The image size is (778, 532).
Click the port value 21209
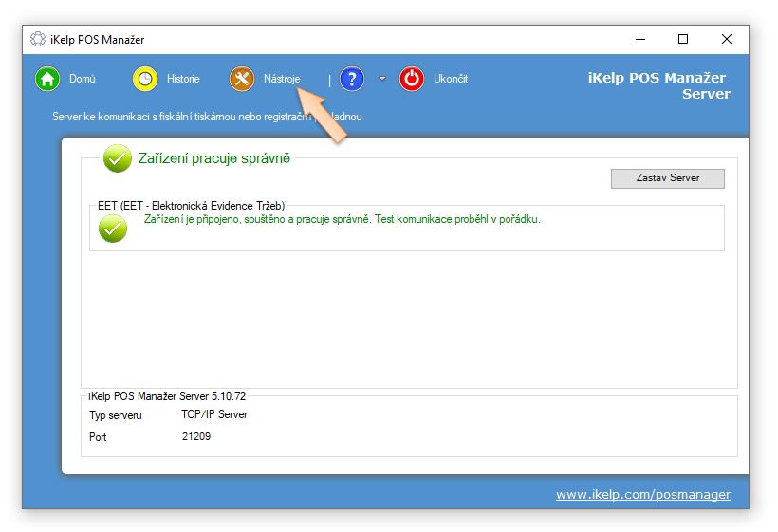196,437
